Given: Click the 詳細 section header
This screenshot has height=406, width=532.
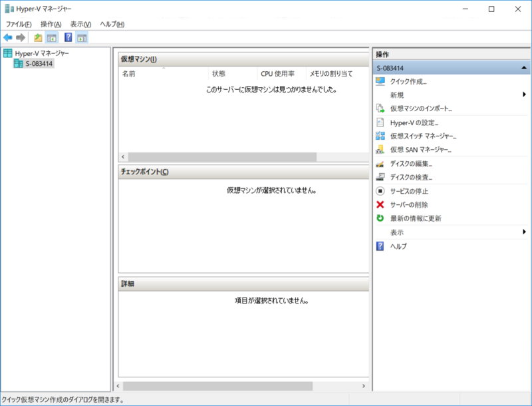Looking at the screenshot, I should (x=243, y=284).
